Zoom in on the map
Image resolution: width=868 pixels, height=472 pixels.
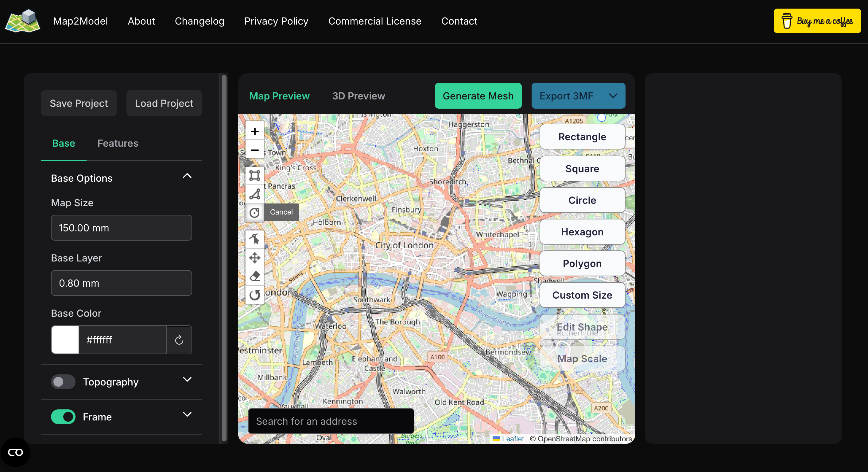(255, 131)
